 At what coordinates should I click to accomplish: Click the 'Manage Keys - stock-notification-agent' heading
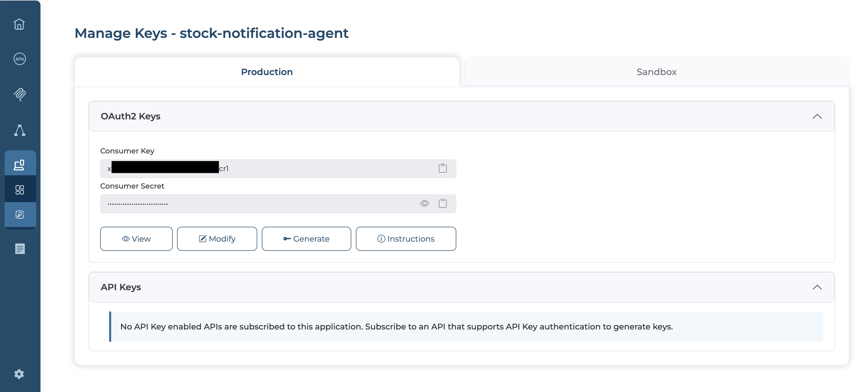pyautogui.click(x=211, y=33)
